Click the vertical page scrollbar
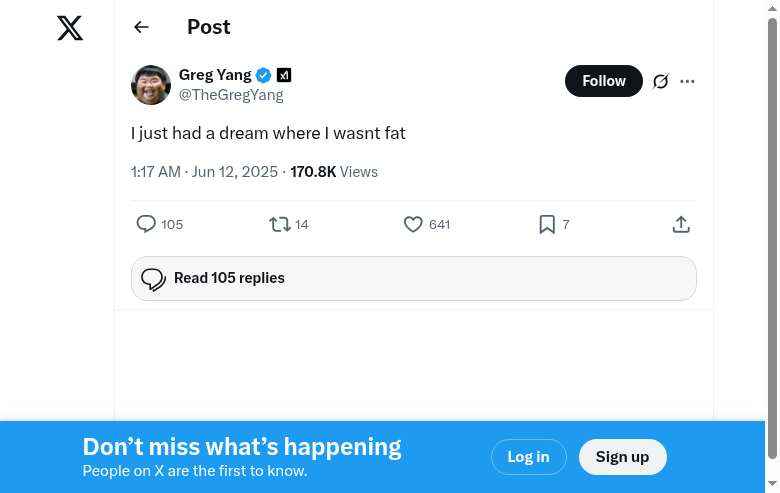The height and width of the screenshot is (493, 780). pyautogui.click(x=772, y=240)
